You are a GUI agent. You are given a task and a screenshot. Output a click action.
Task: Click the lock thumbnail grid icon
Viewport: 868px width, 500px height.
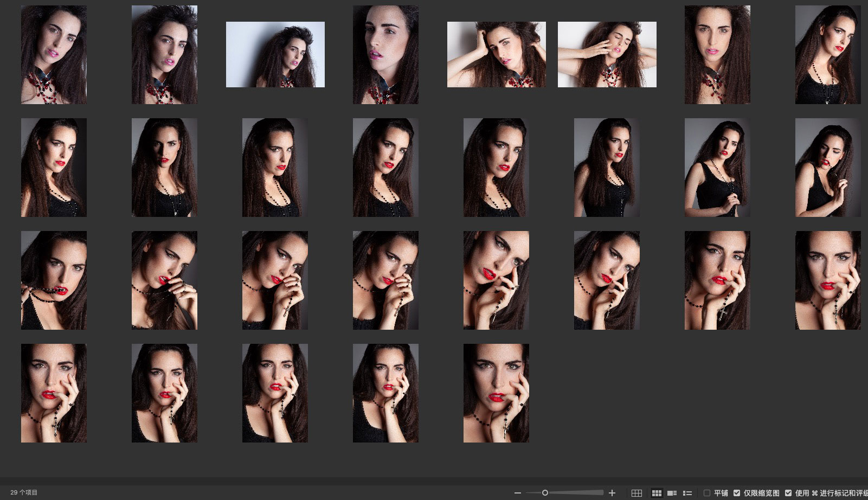pos(636,493)
